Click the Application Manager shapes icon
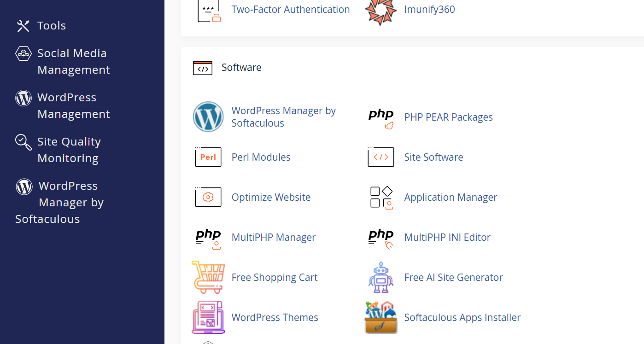 click(381, 198)
